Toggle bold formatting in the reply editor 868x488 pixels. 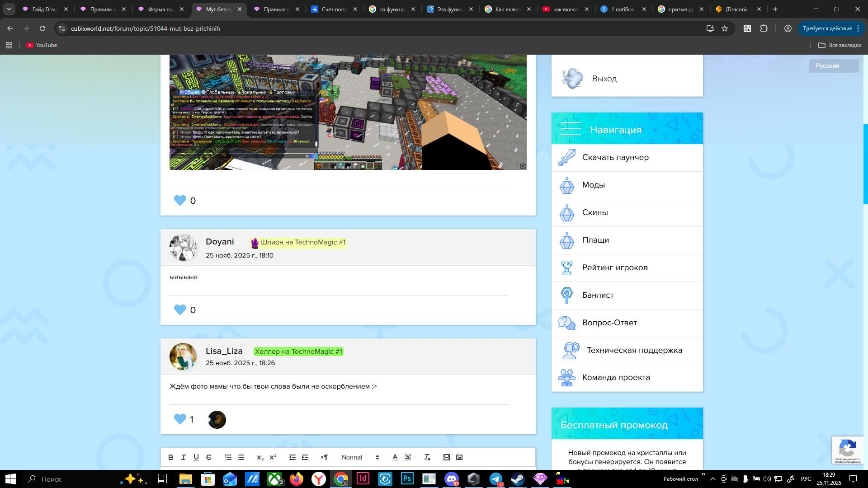pos(170,457)
